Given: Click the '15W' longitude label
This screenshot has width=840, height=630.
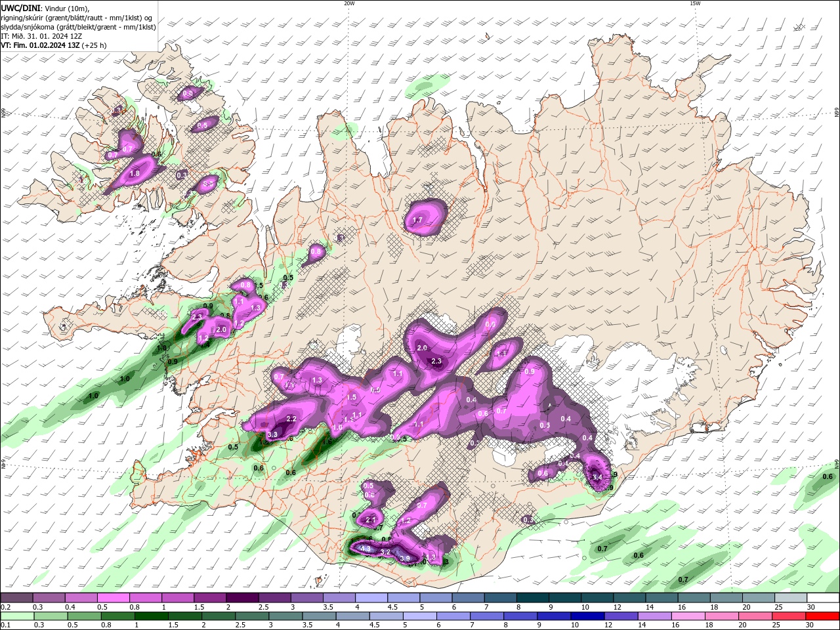Looking at the screenshot, I should (695, 3).
